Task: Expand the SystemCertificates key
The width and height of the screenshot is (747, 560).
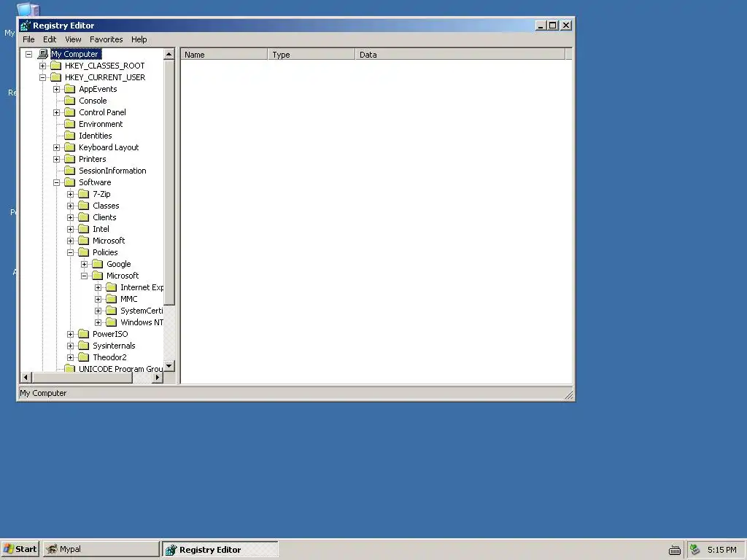Action: [x=98, y=311]
